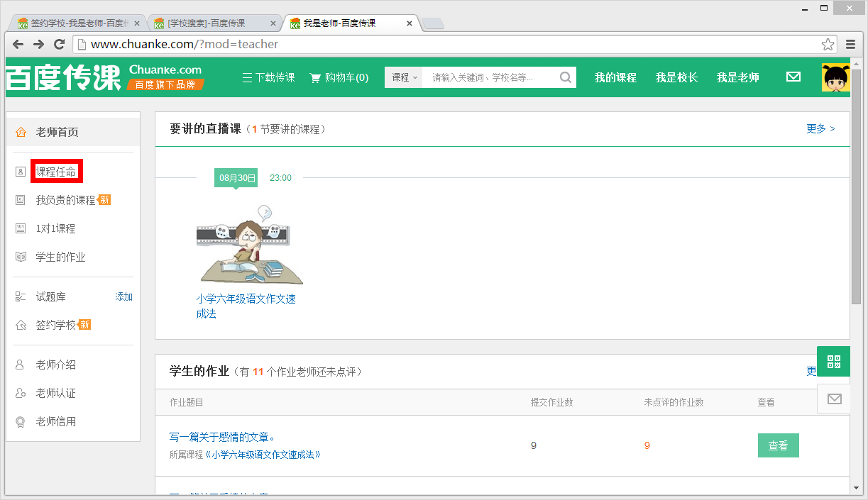This screenshot has width=868, height=500.
Task: Open the mail icon in the green header
Action: (793, 77)
